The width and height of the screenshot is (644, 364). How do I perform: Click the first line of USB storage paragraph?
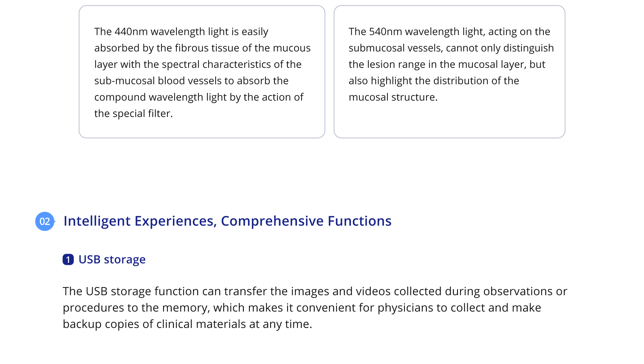point(315,291)
